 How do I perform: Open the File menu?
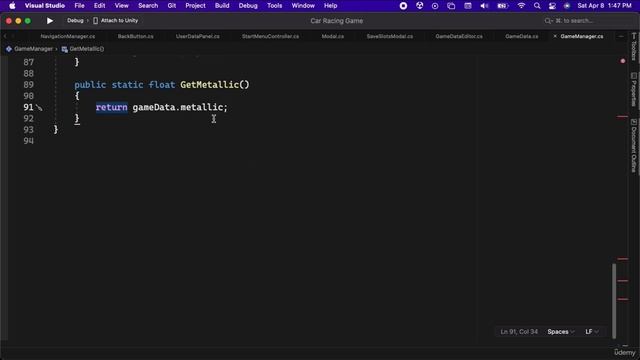click(80, 6)
